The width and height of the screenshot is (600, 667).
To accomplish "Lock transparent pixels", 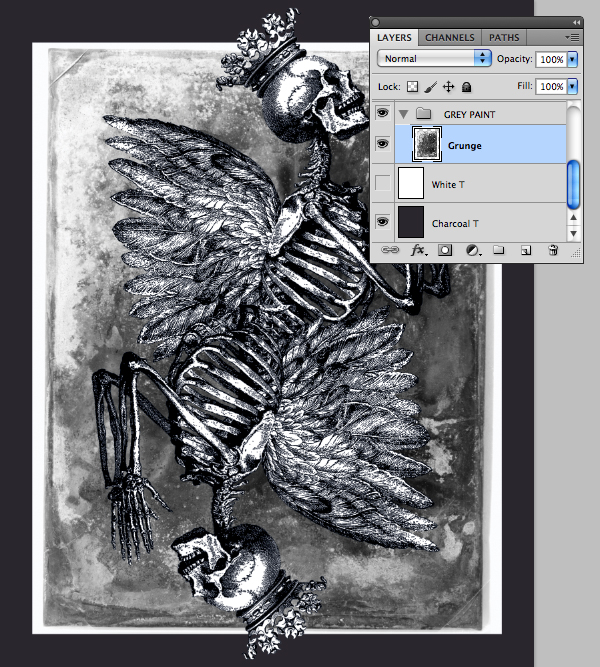I will (x=412, y=87).
